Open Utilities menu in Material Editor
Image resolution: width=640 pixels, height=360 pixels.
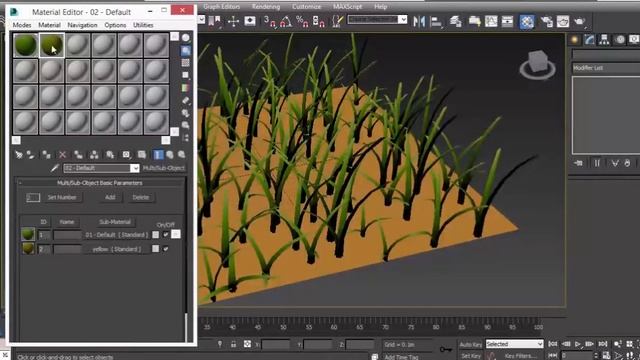pyautogui.click(x=143, y=25)
